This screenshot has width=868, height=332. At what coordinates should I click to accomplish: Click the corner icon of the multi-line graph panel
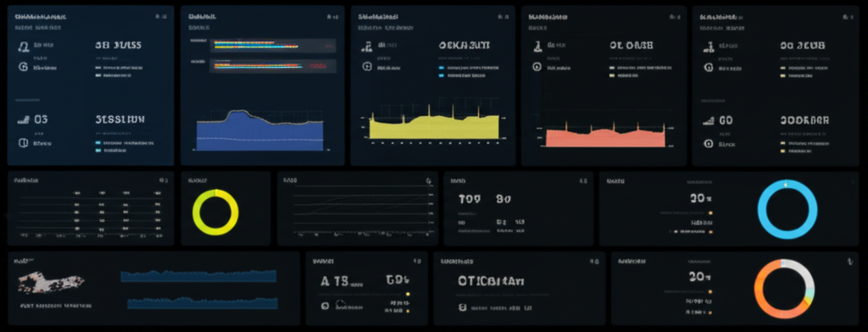click(x=428, y=180)
